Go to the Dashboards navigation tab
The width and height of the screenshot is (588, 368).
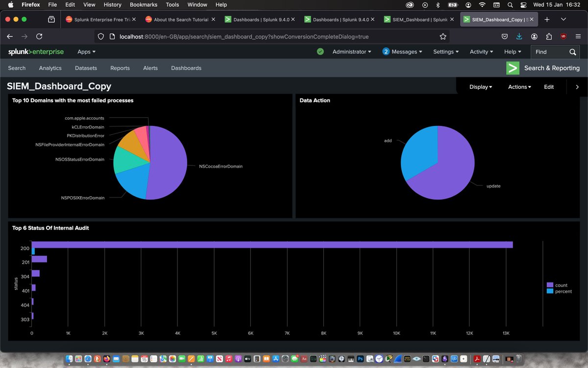pos(186,68)
